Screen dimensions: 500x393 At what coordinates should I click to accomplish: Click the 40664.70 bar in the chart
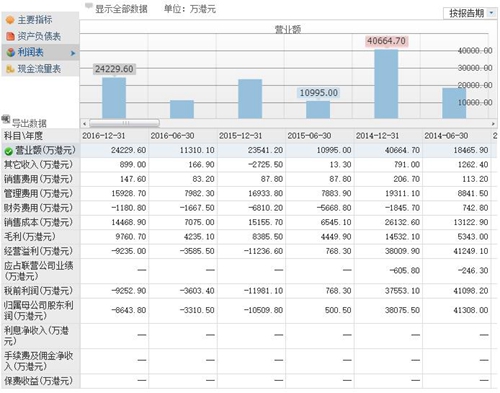[386, 84]
